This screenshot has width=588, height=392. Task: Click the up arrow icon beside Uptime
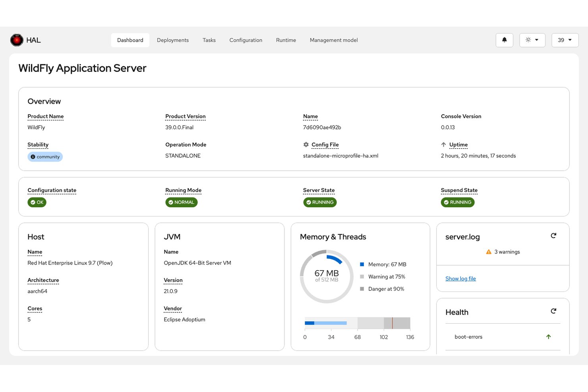coord(443,145)
